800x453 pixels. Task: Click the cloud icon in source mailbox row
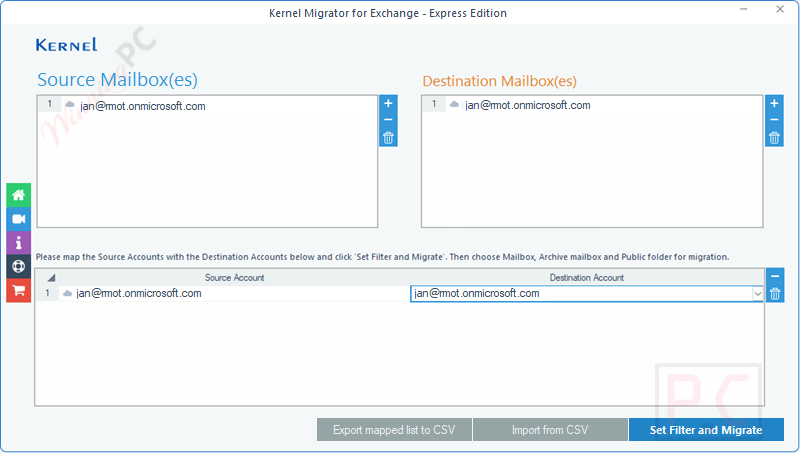[x=70, y=105]
